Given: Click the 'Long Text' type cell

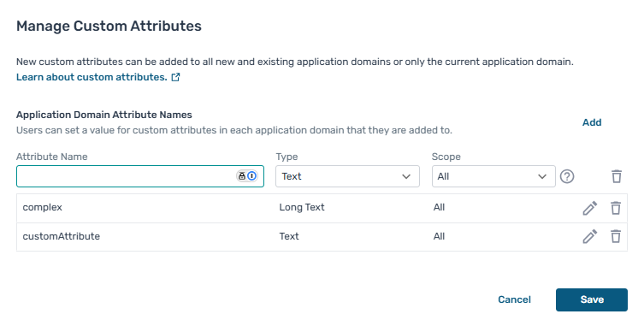Looking at the screenshot, I should coord(302,207).
